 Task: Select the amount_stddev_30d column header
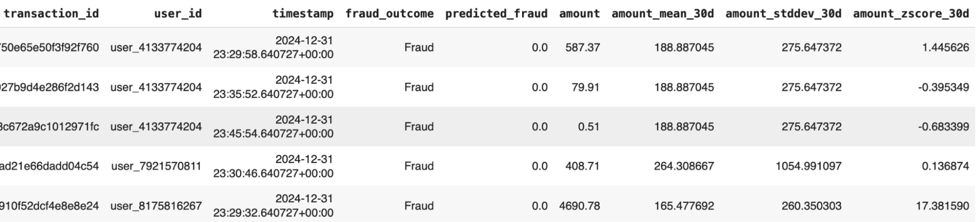click(783, 14)
